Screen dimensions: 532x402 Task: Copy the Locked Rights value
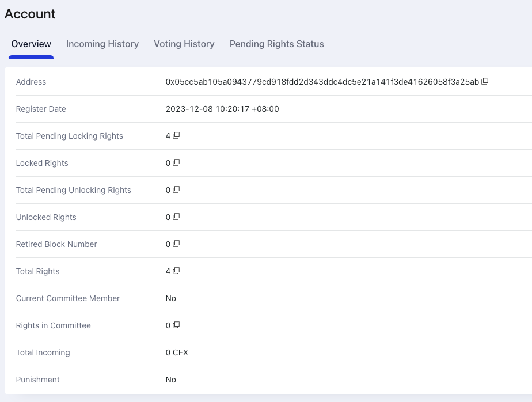point(176,162)
